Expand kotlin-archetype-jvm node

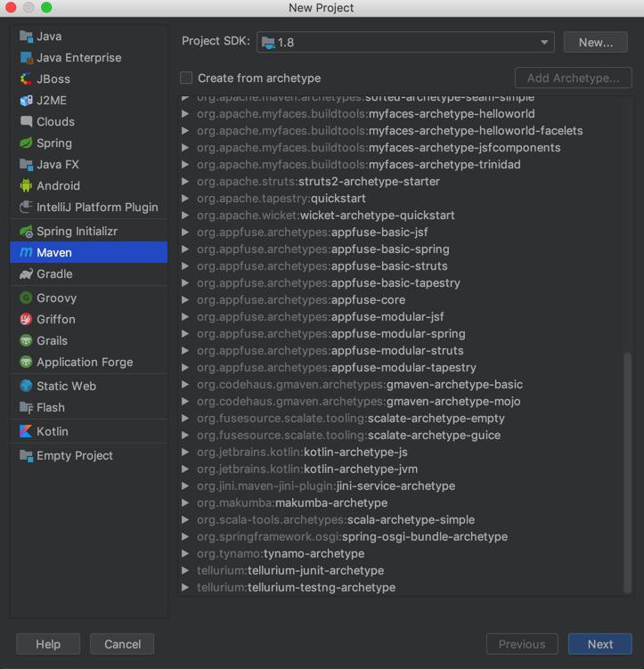point(185,469)
